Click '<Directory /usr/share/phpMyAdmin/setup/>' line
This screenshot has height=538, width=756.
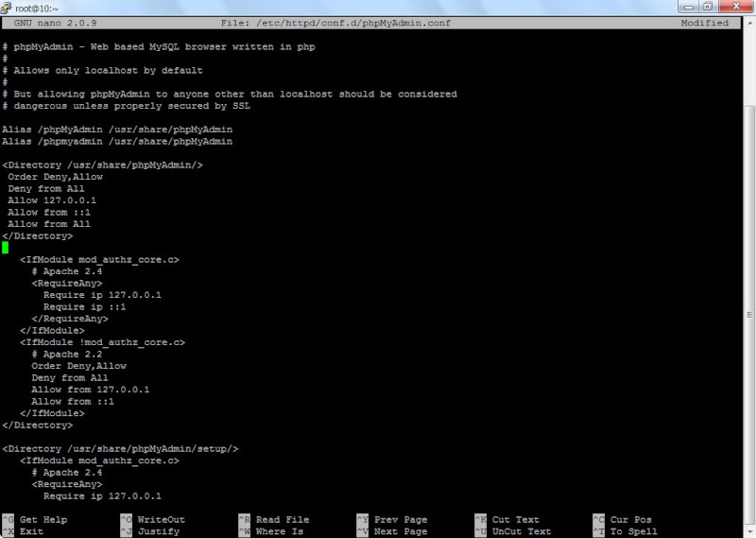[120, 449]
